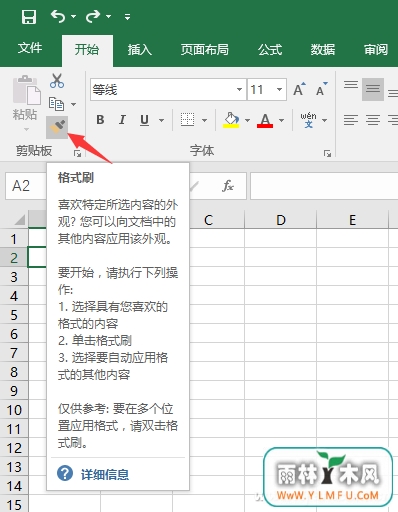
Task: Open the 剪贴板 dialog launcher
Action: point(78,154)
